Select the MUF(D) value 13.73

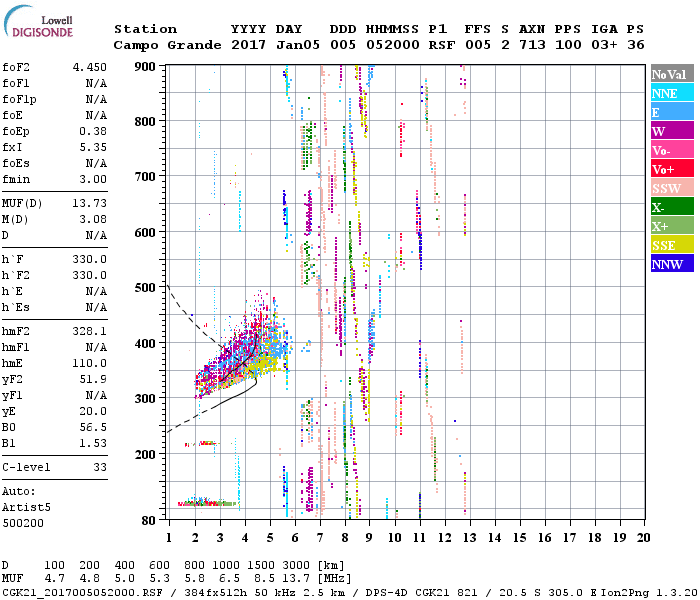89,203
